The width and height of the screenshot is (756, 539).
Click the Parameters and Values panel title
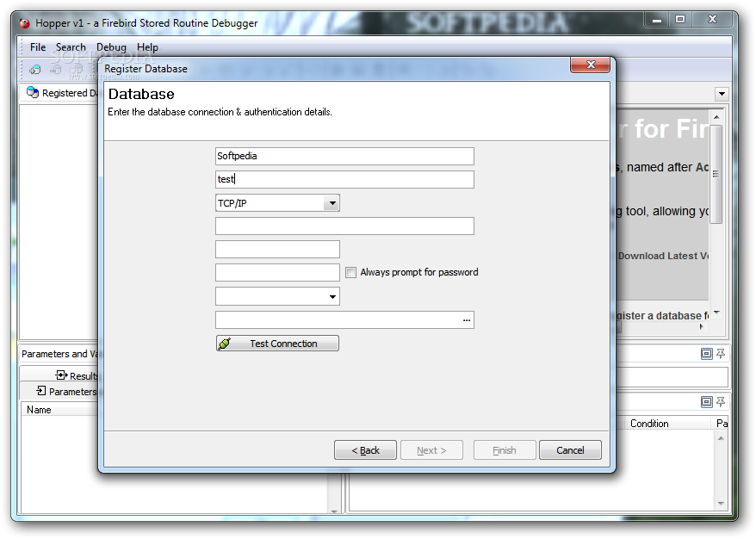pos(59,353)
